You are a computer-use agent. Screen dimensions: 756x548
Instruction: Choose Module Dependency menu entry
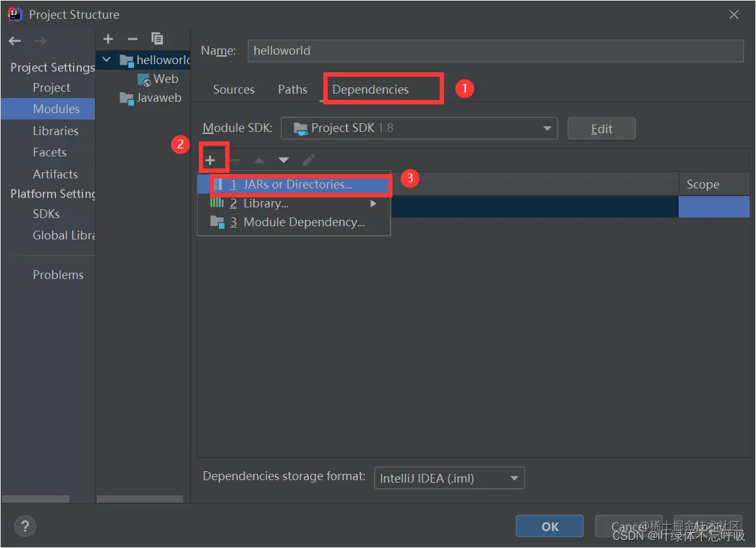pos(294,222)
